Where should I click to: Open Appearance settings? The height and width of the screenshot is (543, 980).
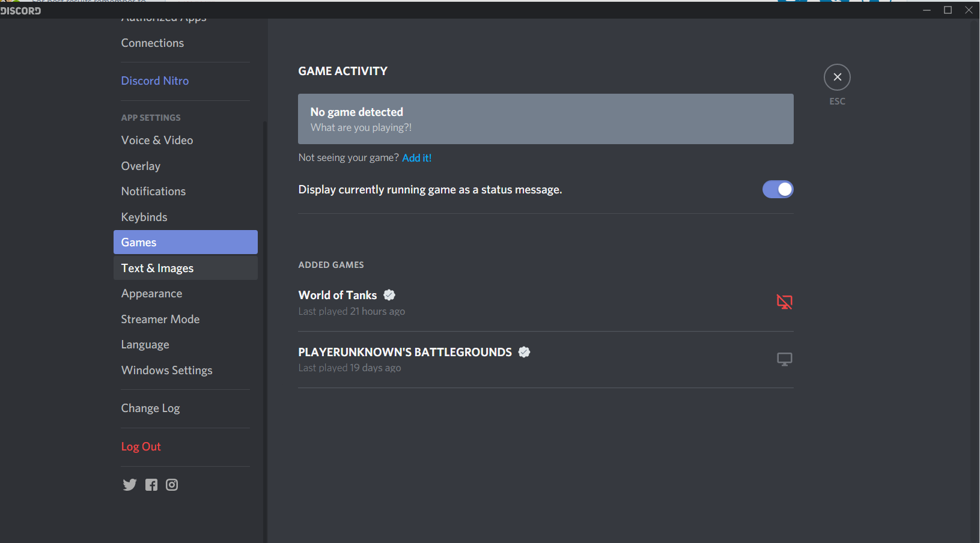[185, 294]
